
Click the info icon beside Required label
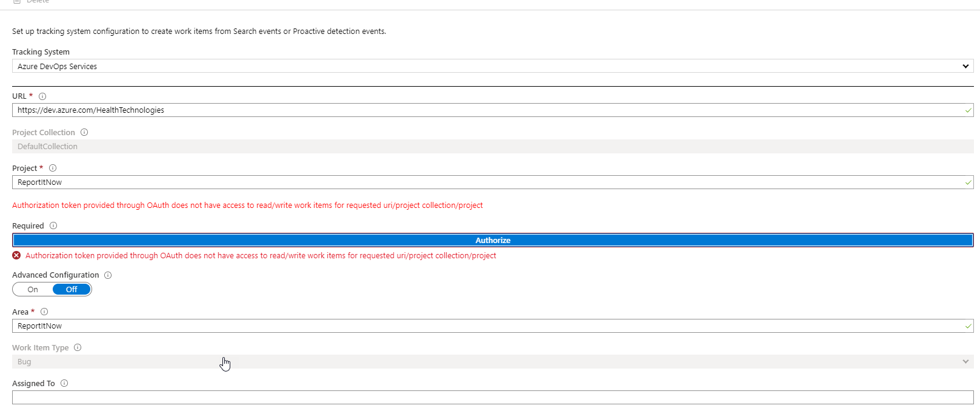pyautogui.click(x=53, y=226)
